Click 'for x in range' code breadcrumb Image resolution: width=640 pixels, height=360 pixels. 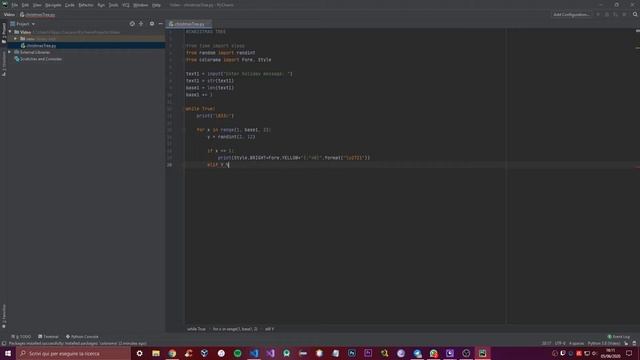pyautogui.click(x=235, y=329)
